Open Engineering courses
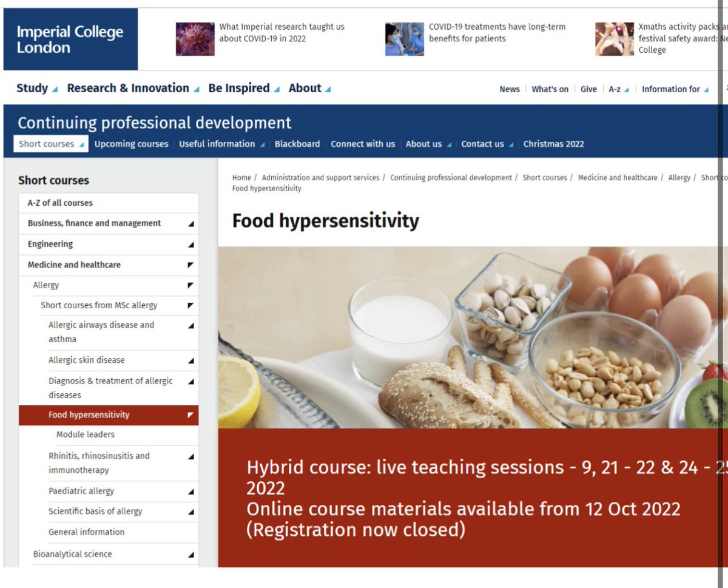The height and width of the screenshot is (588, 728). 50,244
